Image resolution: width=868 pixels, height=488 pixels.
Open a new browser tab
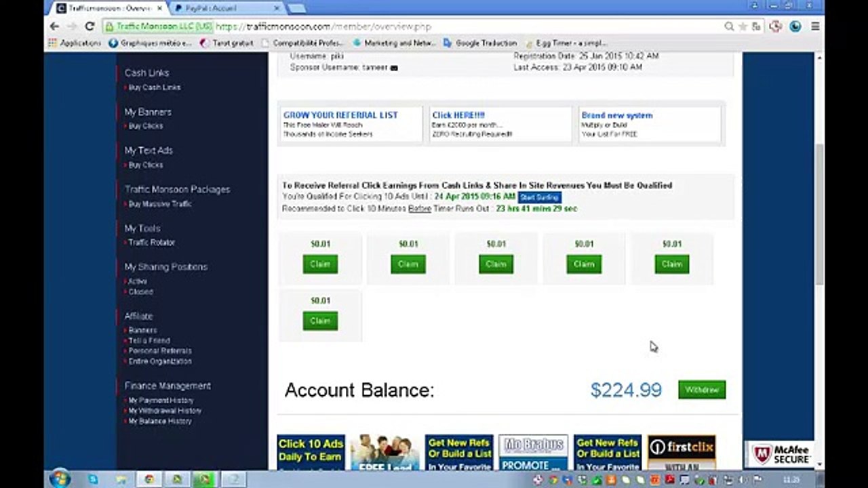tap(296, 8)
